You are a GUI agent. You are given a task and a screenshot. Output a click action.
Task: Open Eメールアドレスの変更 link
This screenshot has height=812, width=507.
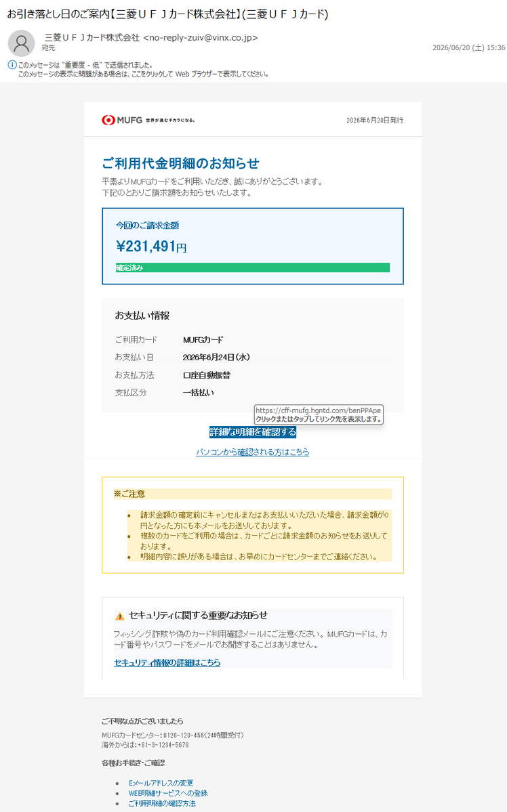tap(161, 783)
